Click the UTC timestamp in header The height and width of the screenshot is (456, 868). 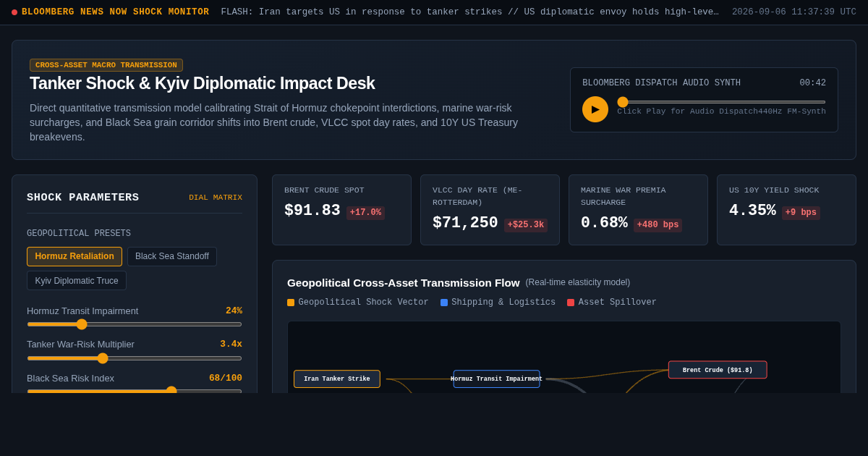(794, 12)
